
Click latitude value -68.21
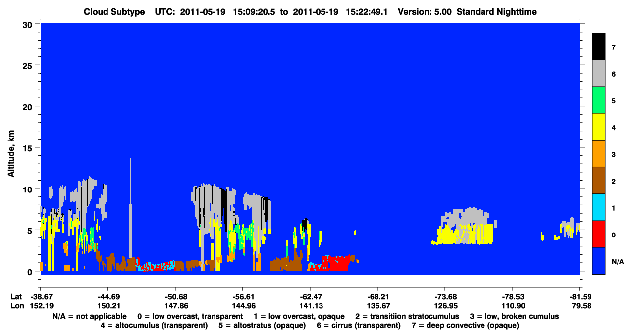coord(377,297)
